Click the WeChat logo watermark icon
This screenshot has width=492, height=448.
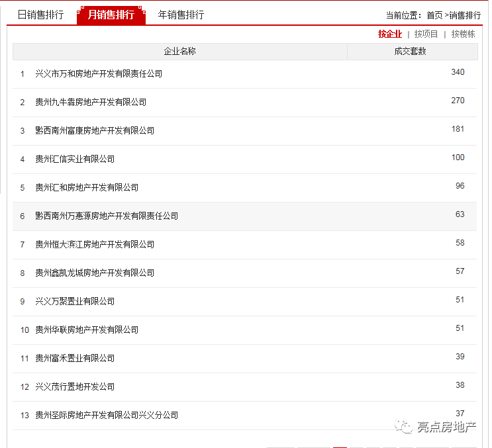(x=403, y=427)
